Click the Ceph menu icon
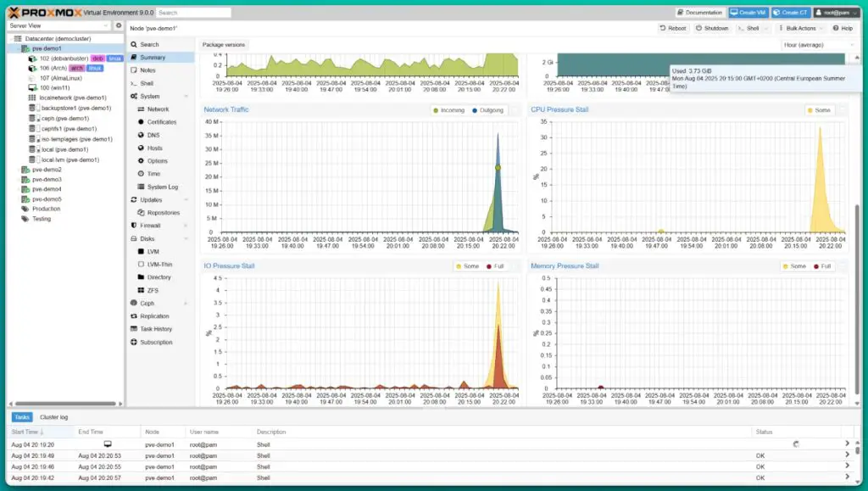 click(x=133, y=303)
